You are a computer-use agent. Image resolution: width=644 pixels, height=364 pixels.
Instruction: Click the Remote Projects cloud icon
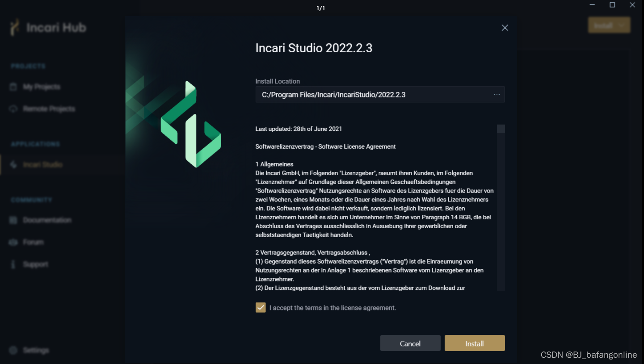click(x=13, y=109)
